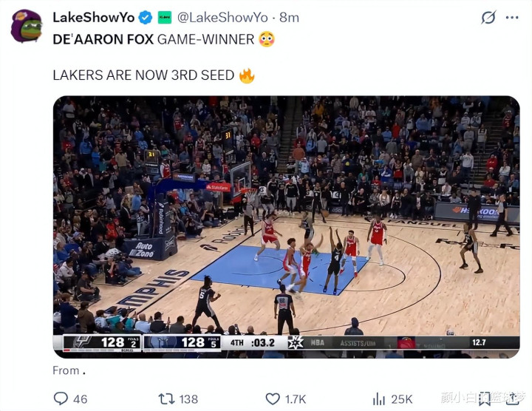Image resolution: width=532 pixels, height=411 pixels.
Task: Bookmark this tweet
Action: (x=485, y=398)
